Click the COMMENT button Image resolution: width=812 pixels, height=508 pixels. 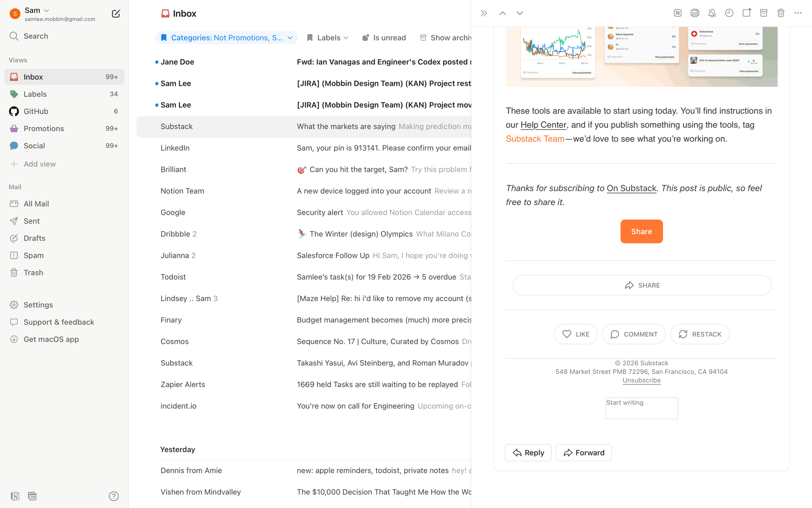634,334
